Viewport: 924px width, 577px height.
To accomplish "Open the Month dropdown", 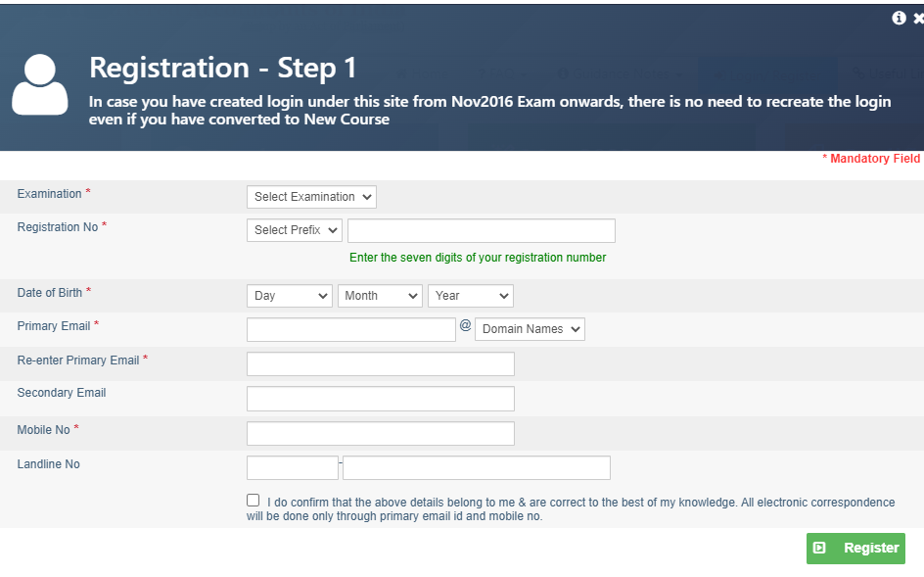I will coord(380,296).
